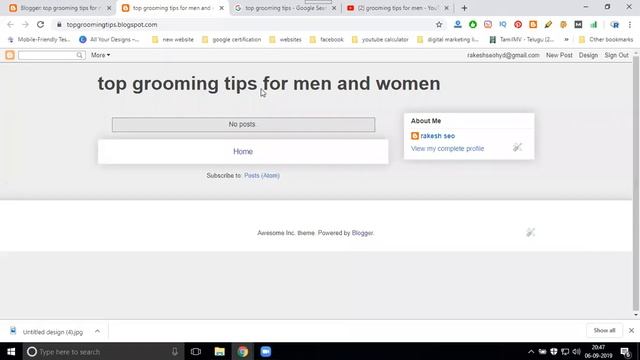Viewport: 640px width, 360px height.
Task: Click the Blogger logo in the navbar
Action: [10, 55]
